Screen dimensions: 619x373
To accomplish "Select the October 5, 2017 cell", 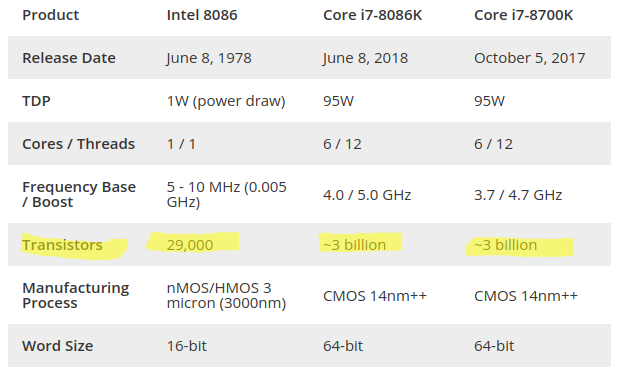I will click(529, 58).
